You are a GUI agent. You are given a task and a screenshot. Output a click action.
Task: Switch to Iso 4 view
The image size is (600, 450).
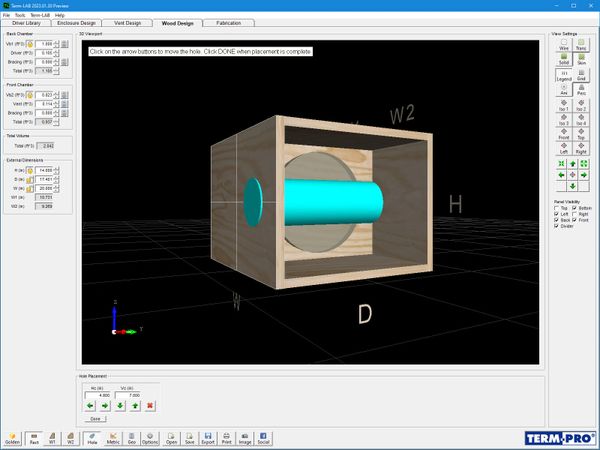click(x=581, y=120)
